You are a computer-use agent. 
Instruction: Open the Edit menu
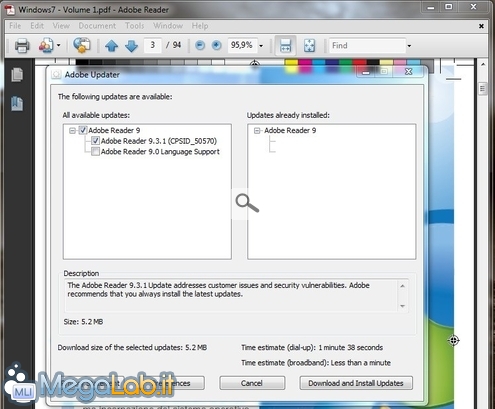[x=37, y=26]
